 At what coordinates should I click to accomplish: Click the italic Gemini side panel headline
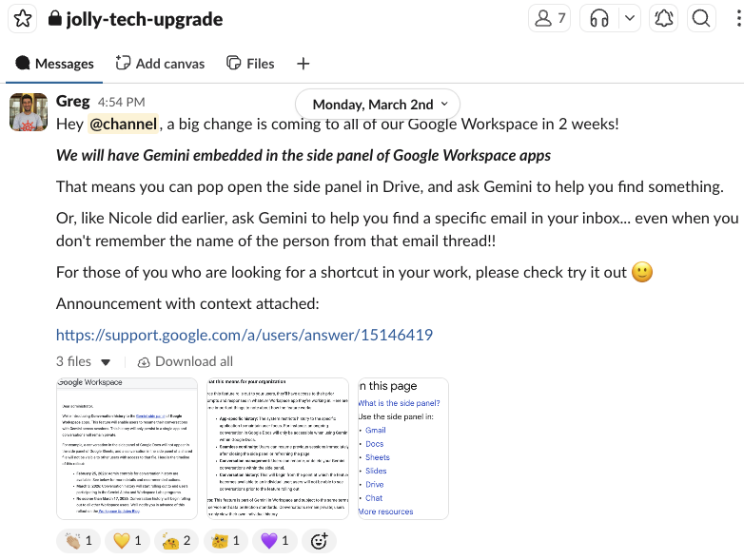coord(303,156)
